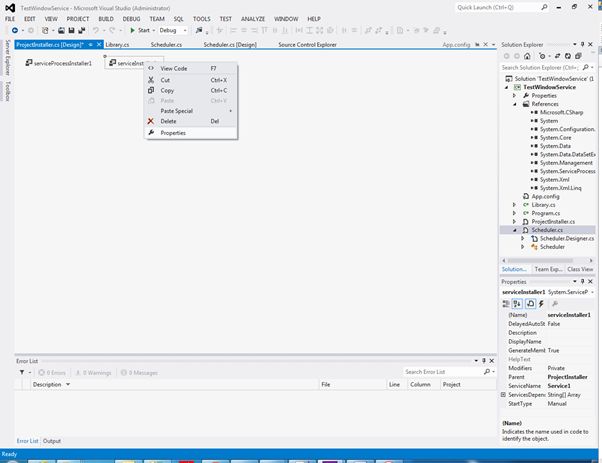The image size is (602, 463).
Task: Open the BUILD menu
Action: pyautogui.click(x=106, y=19)
